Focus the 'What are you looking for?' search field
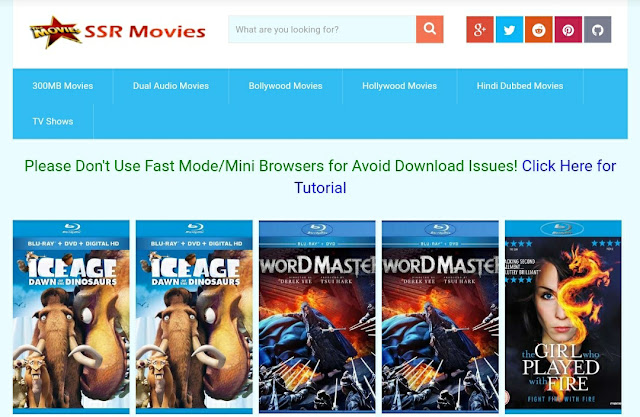 point(322,29)
